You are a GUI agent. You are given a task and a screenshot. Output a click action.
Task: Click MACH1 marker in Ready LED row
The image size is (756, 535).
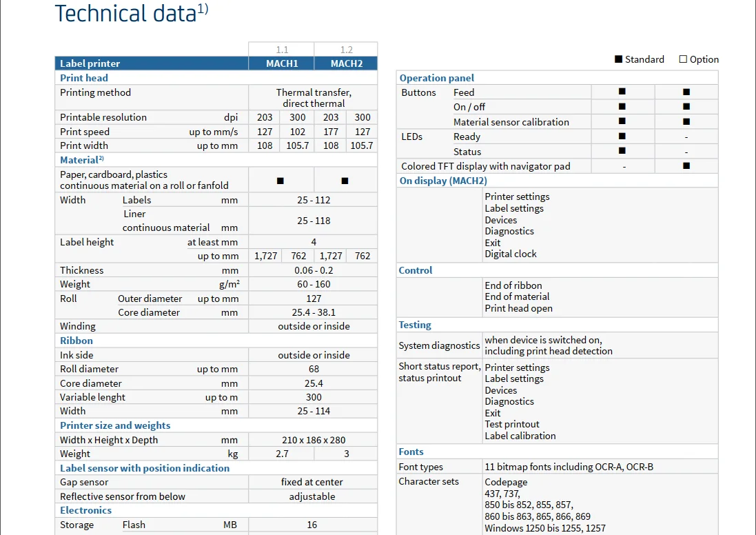click(x=622, y=136)
